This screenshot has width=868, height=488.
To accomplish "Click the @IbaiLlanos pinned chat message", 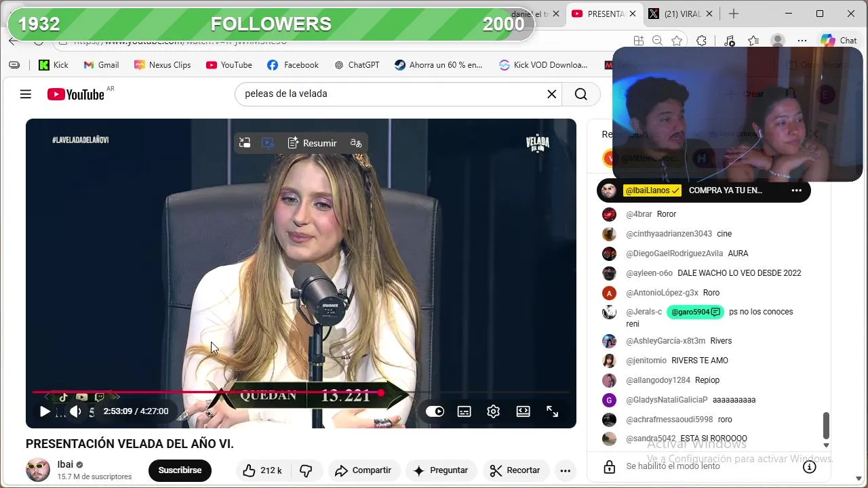I will (704, 190).
